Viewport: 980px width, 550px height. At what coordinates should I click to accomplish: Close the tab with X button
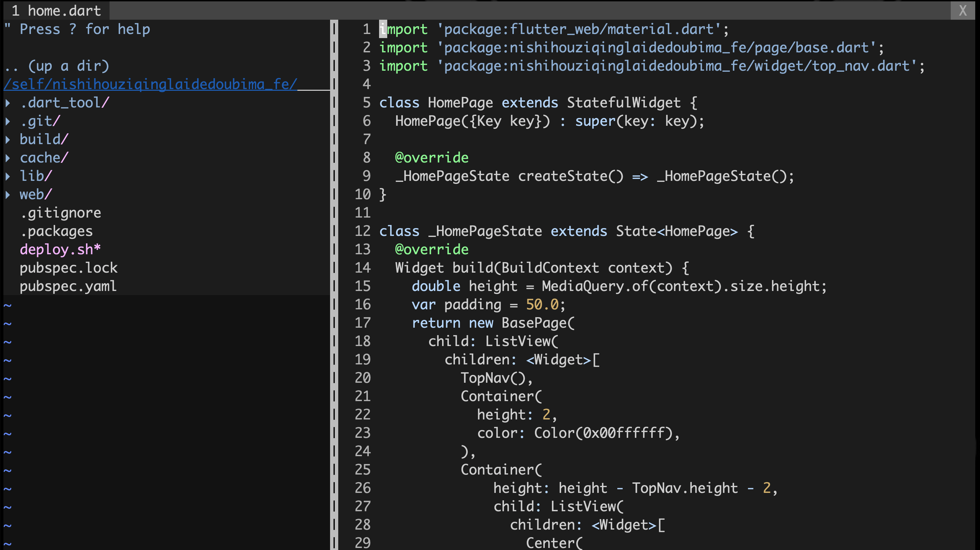[x=963, y=11]
